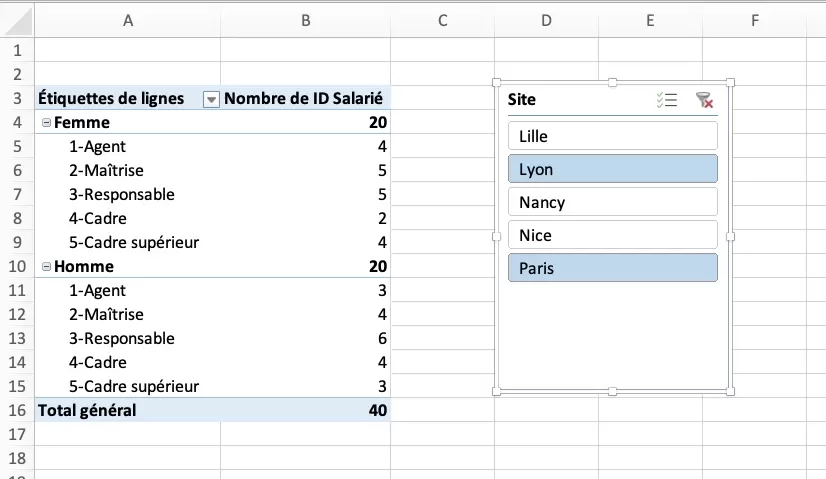The width and height of the screenshot is (826, 479).
Task: Select the 3-Responsable cell under Homme
Action: (122, 338)
